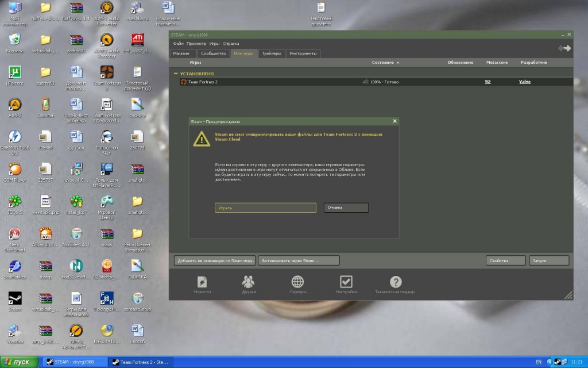Viewport: 588px width, 368px height.
Task: Click the EN language indicator
Action: [x=539, y=362]
